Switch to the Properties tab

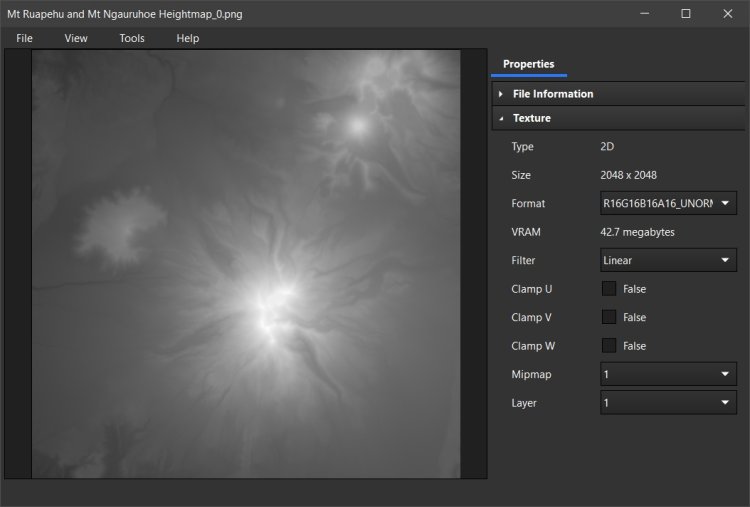528,64
